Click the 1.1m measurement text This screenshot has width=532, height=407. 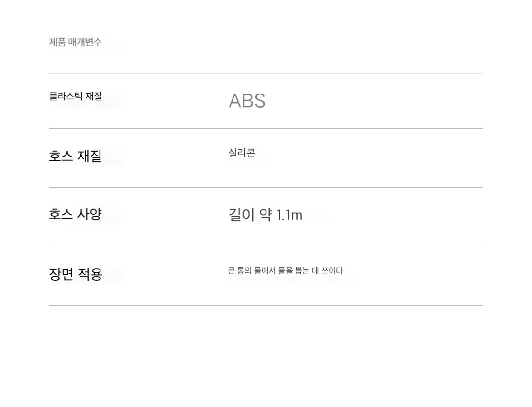click(x=290, y=215)
